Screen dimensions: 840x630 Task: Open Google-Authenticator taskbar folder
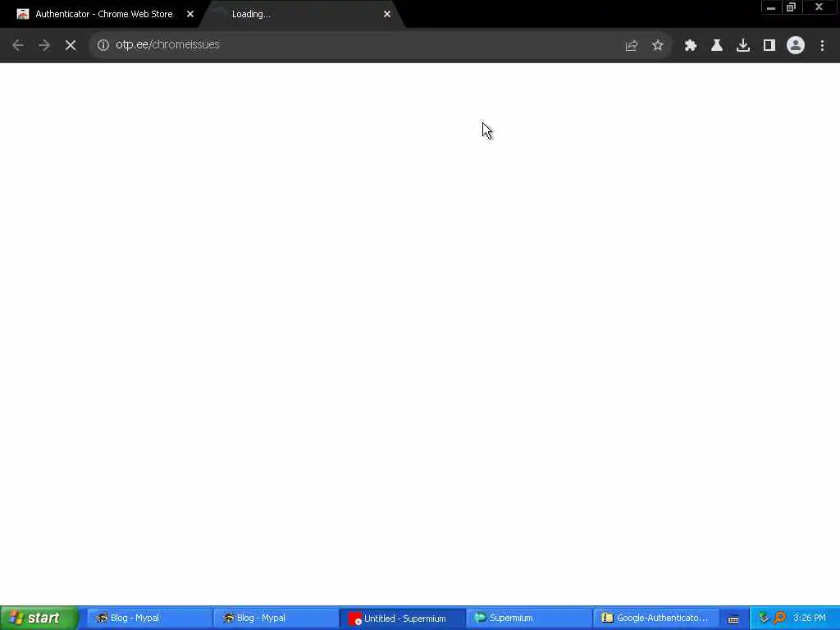[x=655, y=619]
